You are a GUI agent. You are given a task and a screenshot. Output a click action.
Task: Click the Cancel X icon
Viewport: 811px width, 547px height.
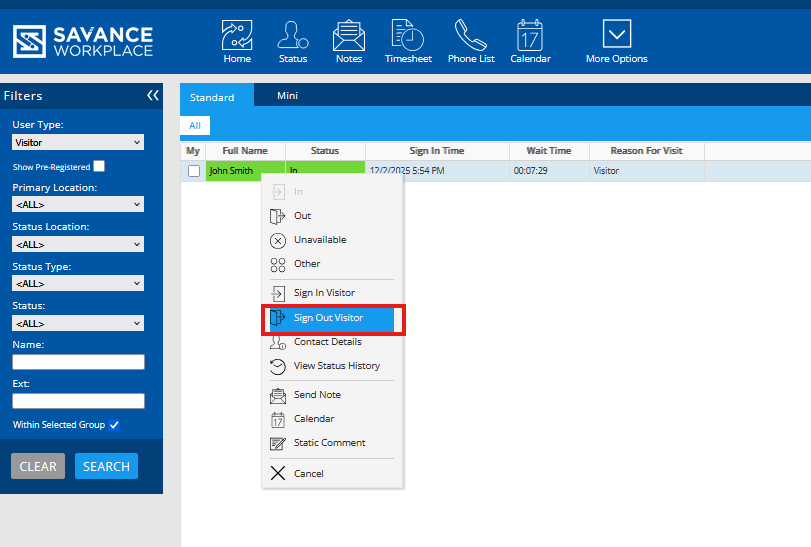(x=278, y=473)
